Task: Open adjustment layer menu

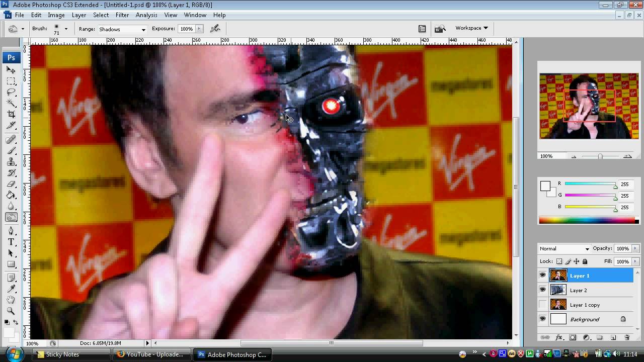Action: (586, 337)
